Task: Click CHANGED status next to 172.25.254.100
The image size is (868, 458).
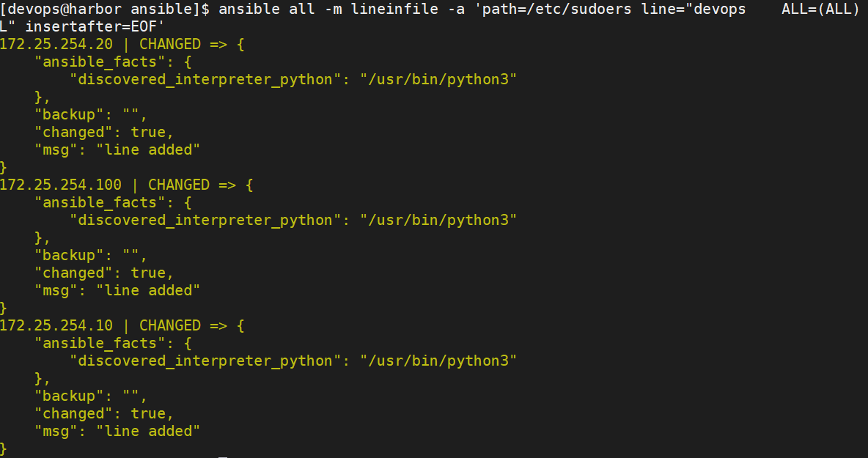Action: (x=179, y=185)
